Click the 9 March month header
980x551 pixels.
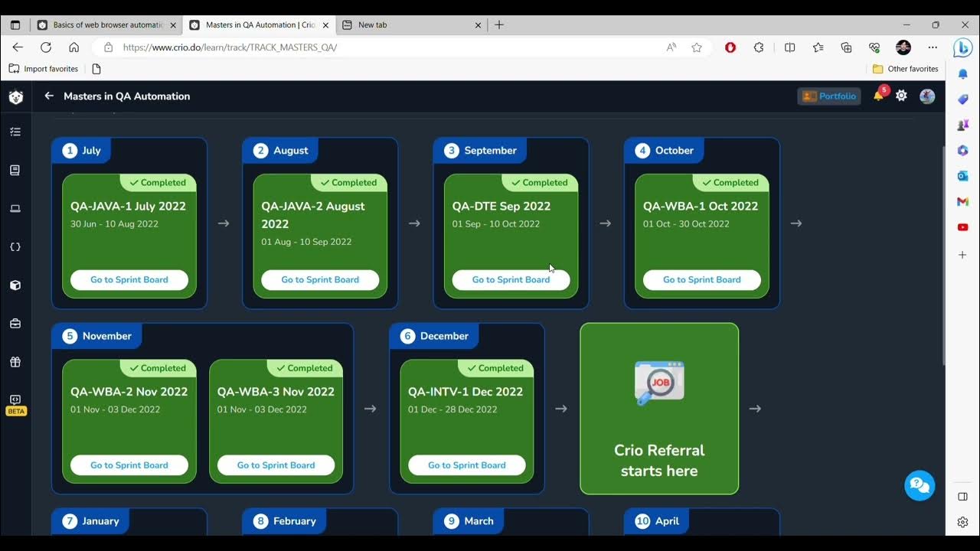tap(469, 521)
